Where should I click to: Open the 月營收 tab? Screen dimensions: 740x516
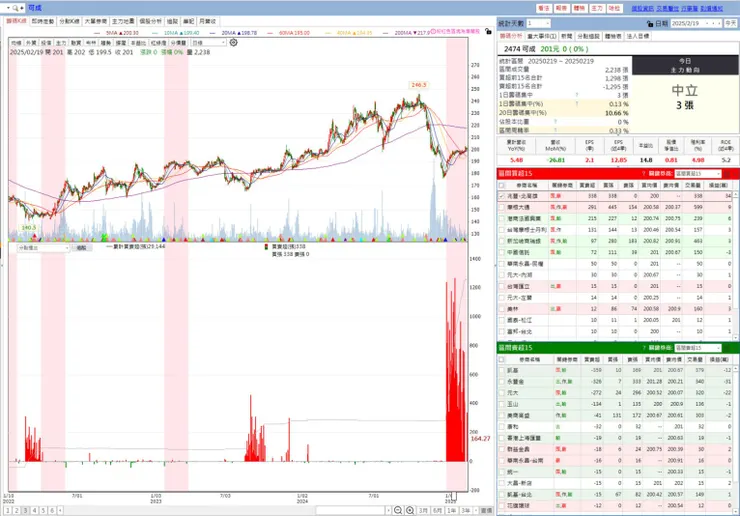coord(207,21)
